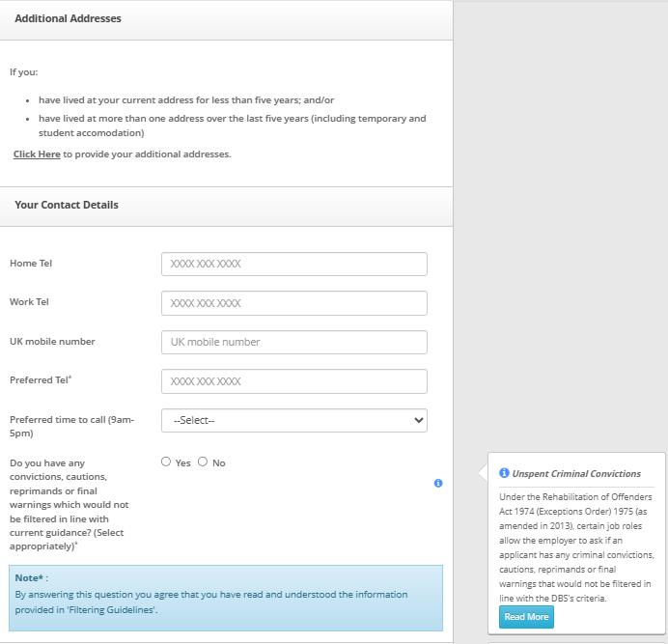The image size is (668, 644).
Task: Click the Additional Addresses section header
Action: [x=68, y=18]
